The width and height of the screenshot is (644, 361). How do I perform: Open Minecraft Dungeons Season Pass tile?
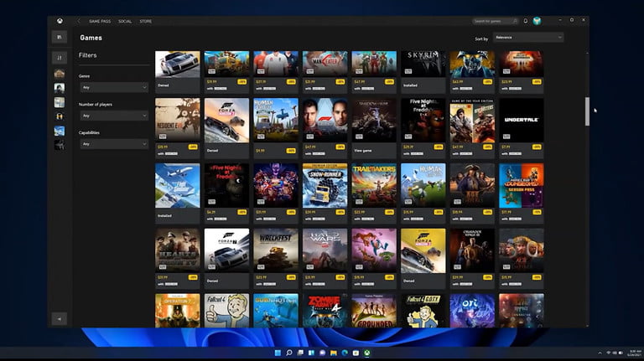522,185
